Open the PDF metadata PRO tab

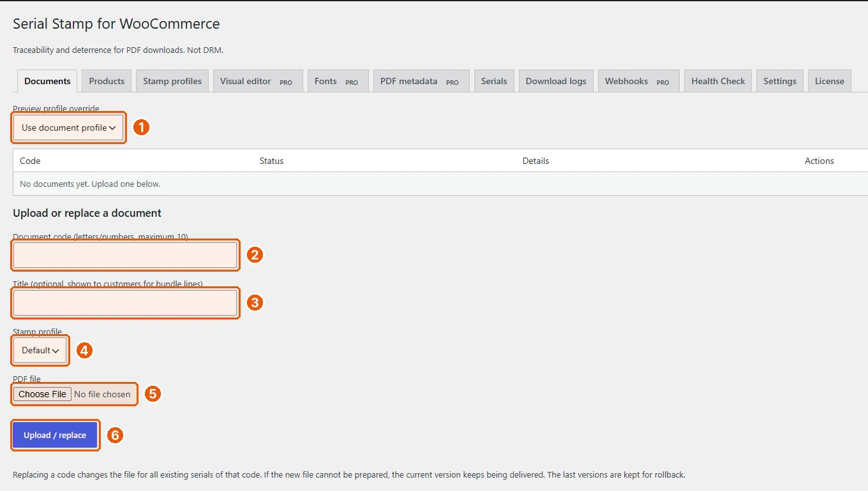pyautogui.click(x=421, y=81)
